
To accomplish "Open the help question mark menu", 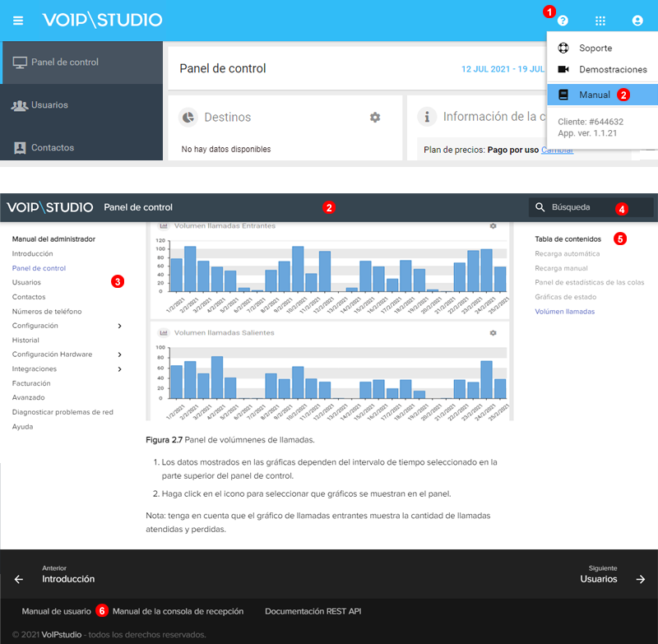I will [x=563, y=21].
